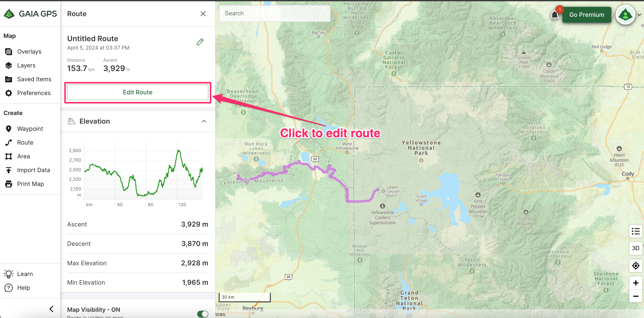Open the Learn link
The height and width of the screenshot is (318, 644).
coord(25,274)
